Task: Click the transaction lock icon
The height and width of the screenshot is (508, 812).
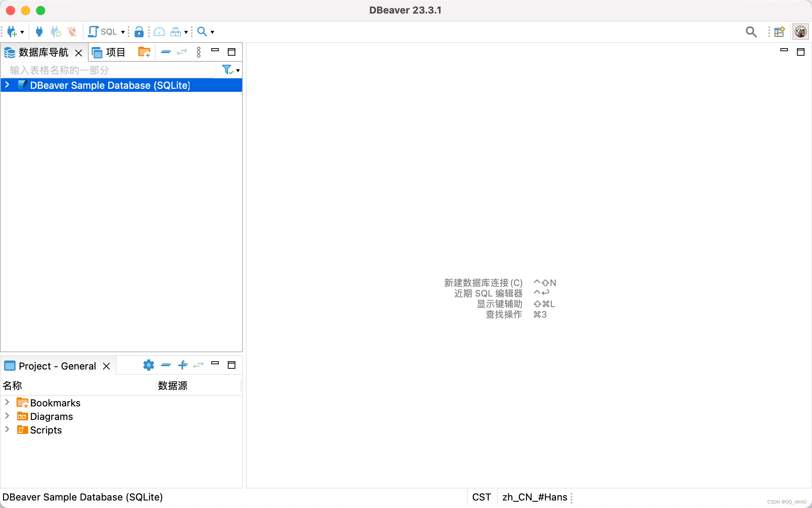Action: (x=139, y=32)
